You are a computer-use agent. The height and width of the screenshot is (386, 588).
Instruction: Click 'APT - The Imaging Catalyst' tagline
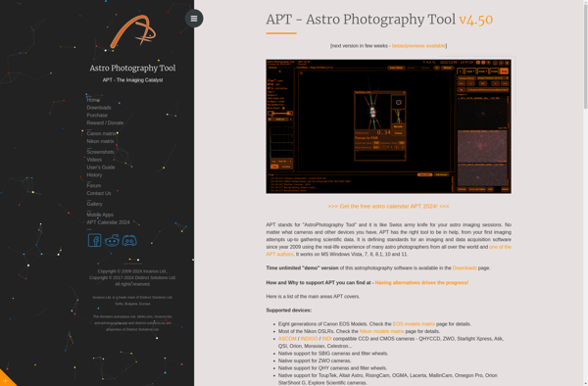coord(132,80)
